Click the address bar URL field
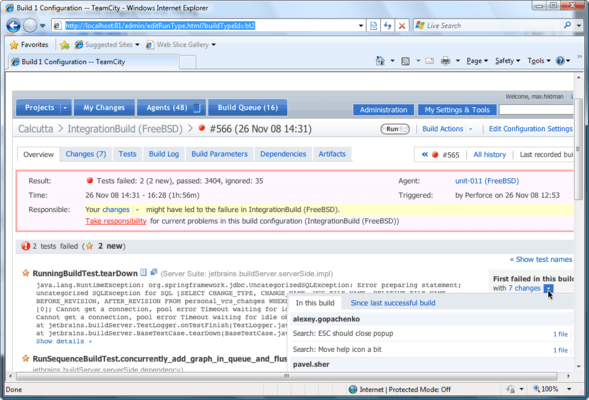The image size is (589, 400). tap(205, 26)
